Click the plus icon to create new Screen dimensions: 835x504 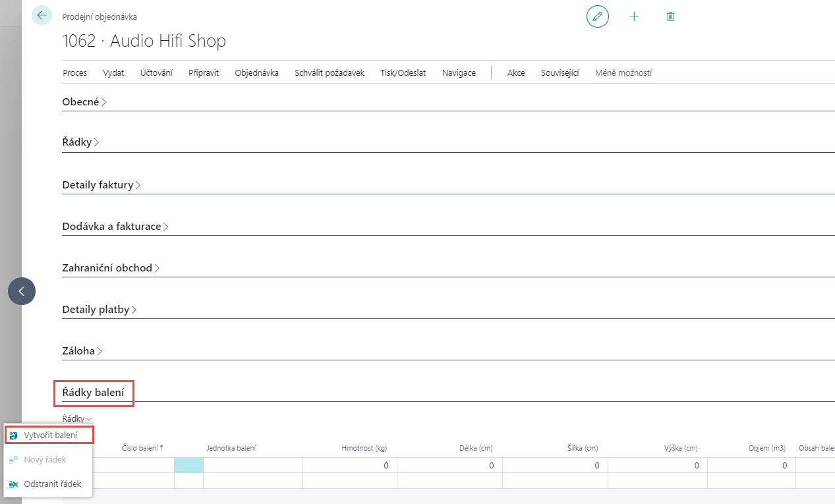634,16
